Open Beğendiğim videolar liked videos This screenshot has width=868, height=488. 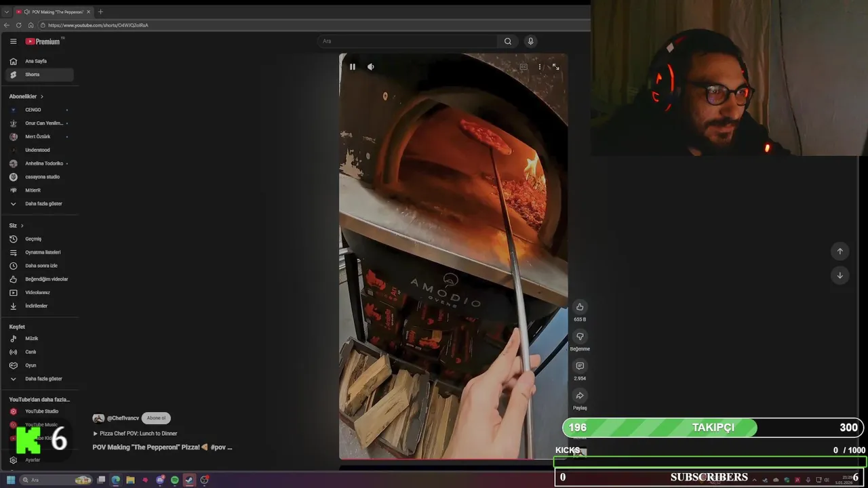39,279
